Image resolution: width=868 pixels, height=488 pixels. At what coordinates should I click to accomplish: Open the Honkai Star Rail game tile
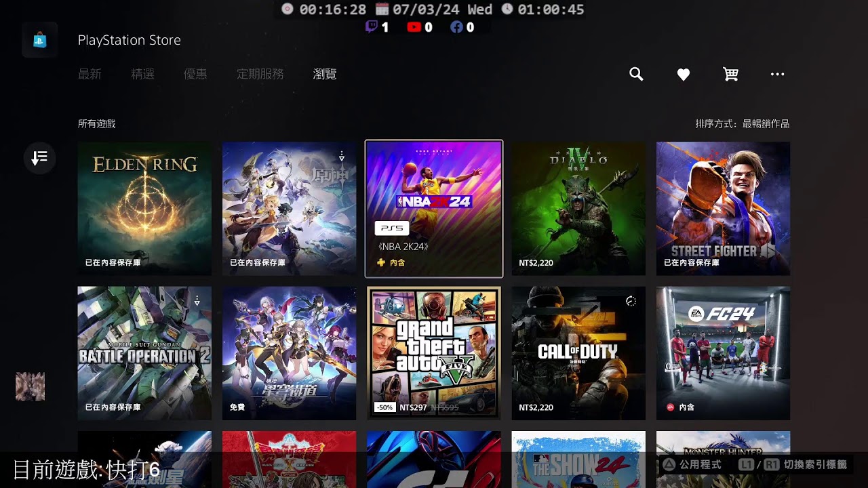pyautogui.click(x=289, y=353)
